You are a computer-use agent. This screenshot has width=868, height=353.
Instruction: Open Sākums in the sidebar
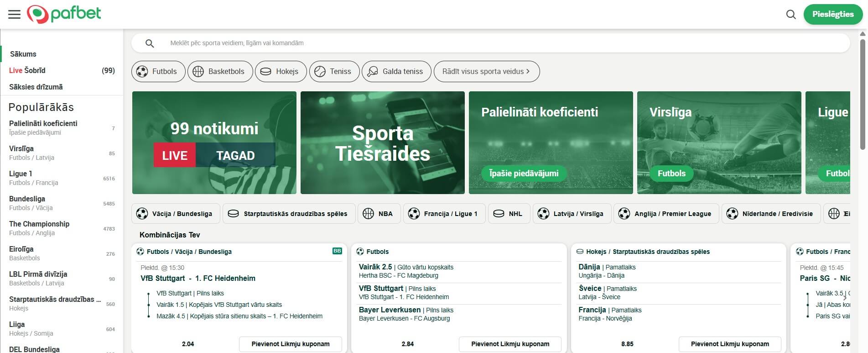pos(23,54)
